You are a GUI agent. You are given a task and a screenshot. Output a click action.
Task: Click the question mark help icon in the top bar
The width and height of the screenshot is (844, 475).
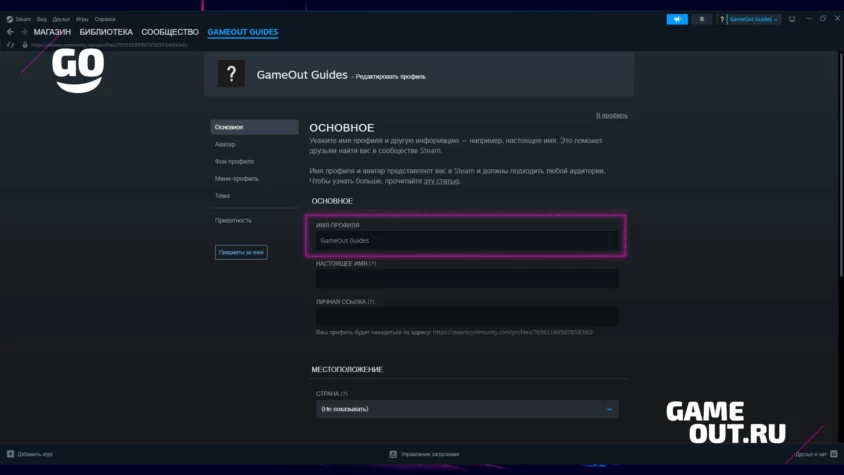tap(722, 19)
